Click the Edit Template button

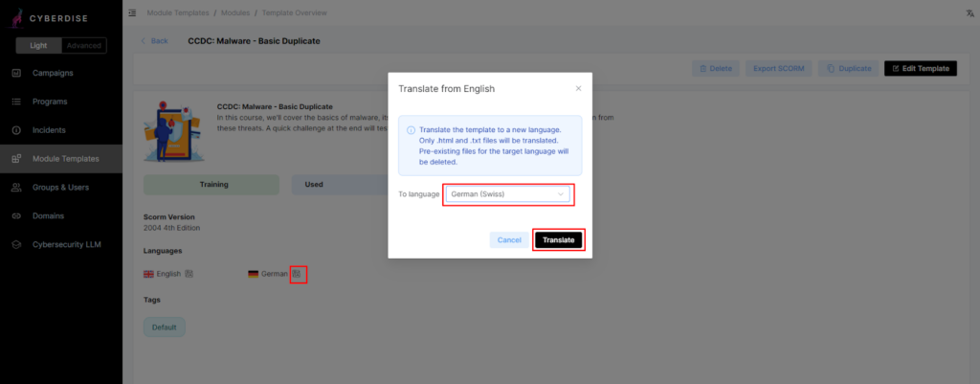(x=920, y=69)
